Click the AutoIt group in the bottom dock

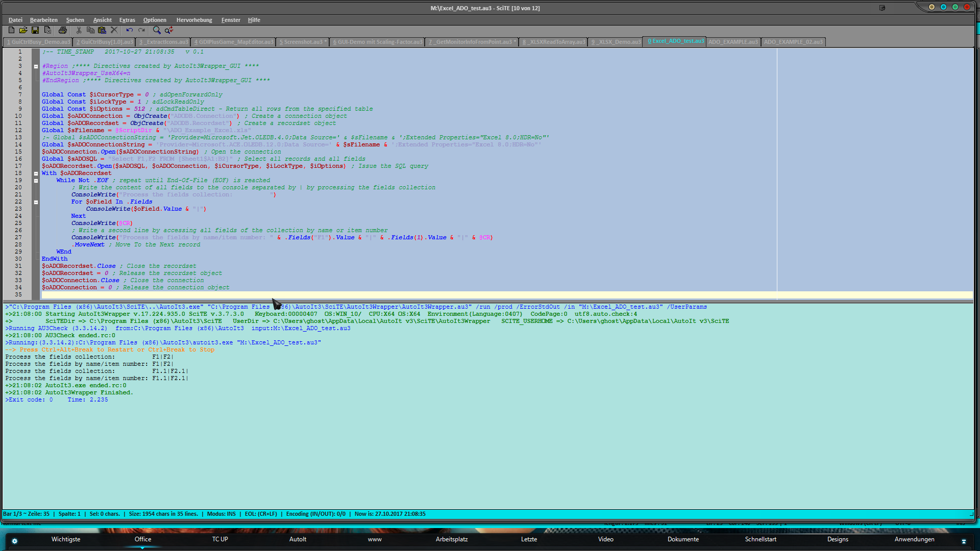pos(298,539)
